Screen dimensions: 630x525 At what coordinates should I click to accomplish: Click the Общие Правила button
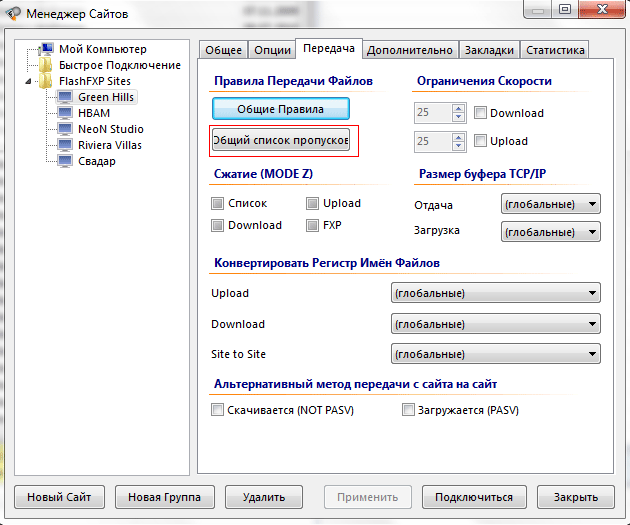pyautogui.click(x=281, y=108)
